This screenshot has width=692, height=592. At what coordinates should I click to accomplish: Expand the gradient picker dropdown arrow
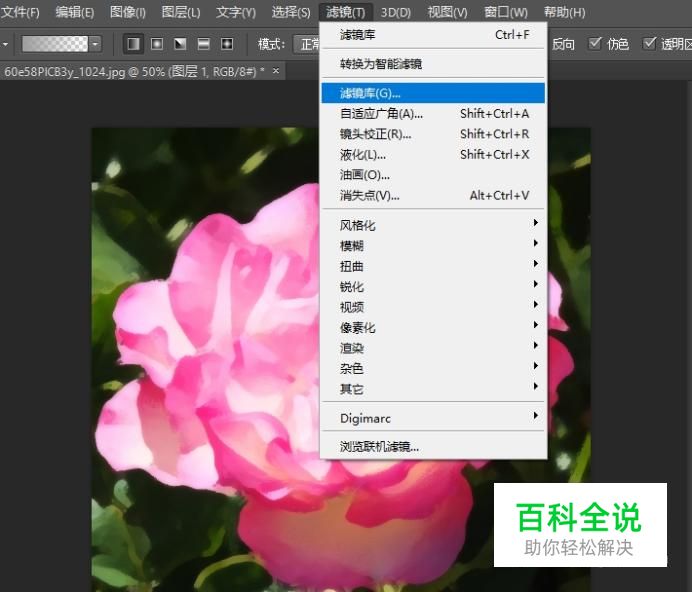tap(95, 44)
